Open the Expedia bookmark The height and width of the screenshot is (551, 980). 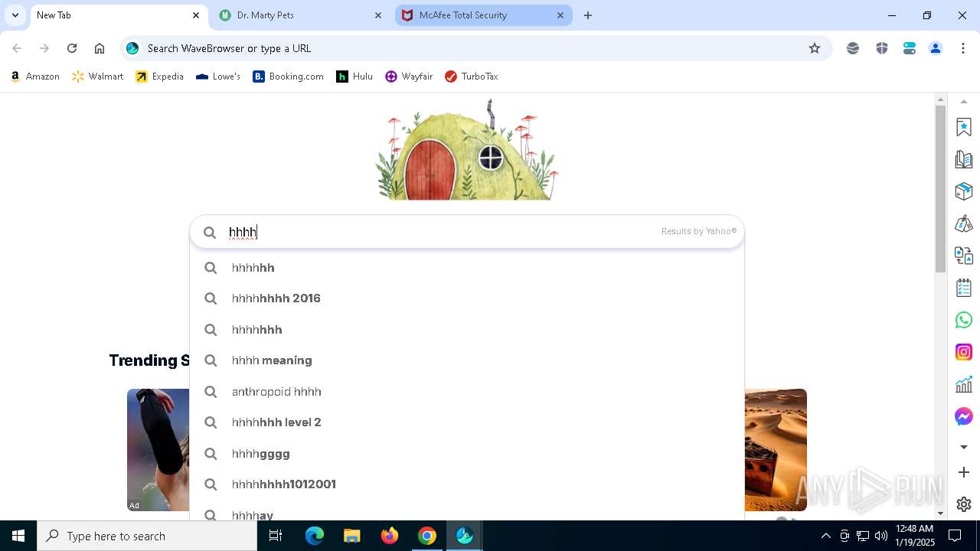159,77
